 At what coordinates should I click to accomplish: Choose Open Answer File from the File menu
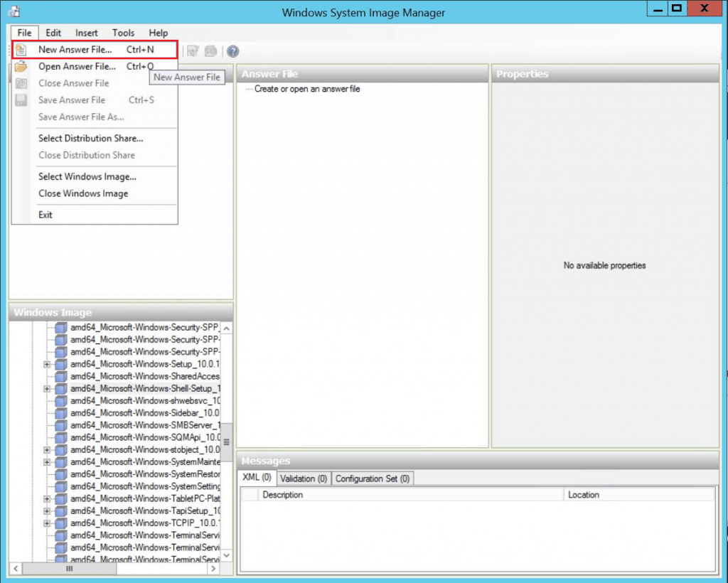[95, 66]
